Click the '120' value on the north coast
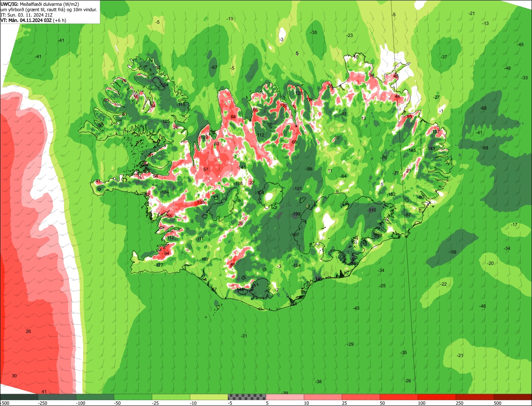This screenshot has height=406, width=532. click(284, 105)
